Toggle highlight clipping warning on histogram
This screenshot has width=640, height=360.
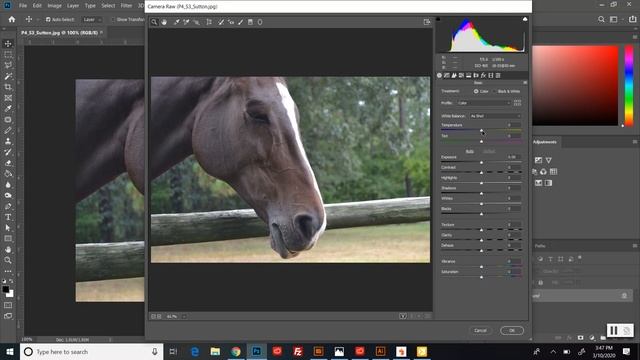525,19
